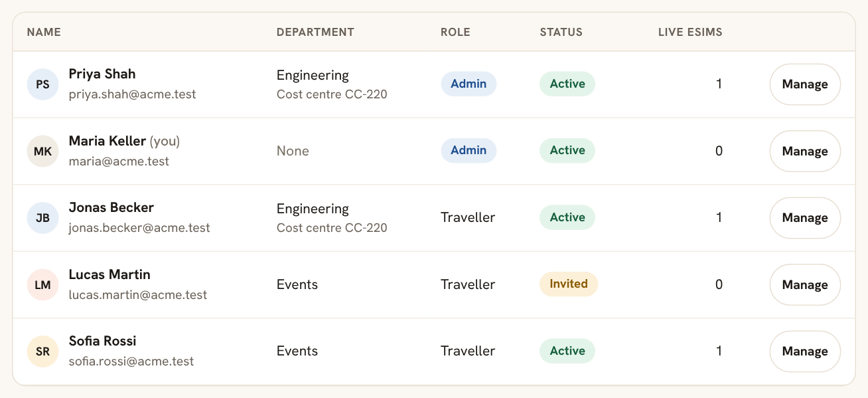The image size is (868, 398).
Task: Click the STATUS column header
Action: coord(561,32)
